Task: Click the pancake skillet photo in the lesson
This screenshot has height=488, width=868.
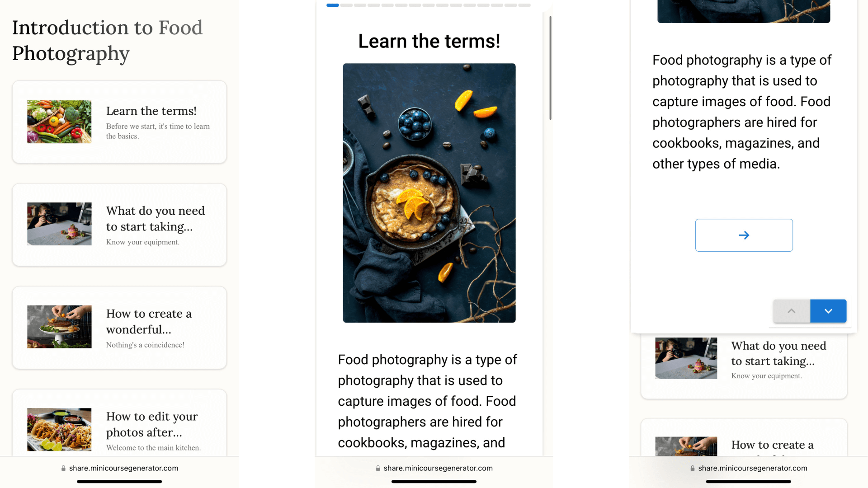Action: 429,193
